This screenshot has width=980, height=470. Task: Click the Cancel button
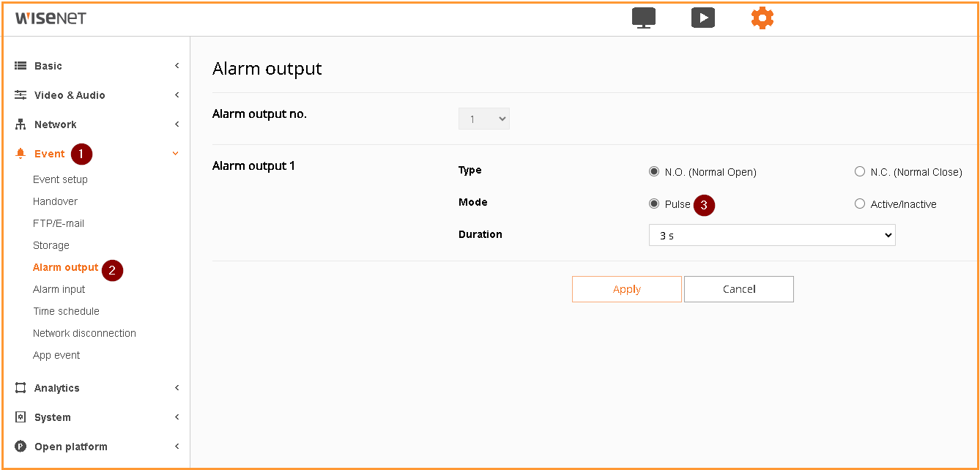click(739, 289)
